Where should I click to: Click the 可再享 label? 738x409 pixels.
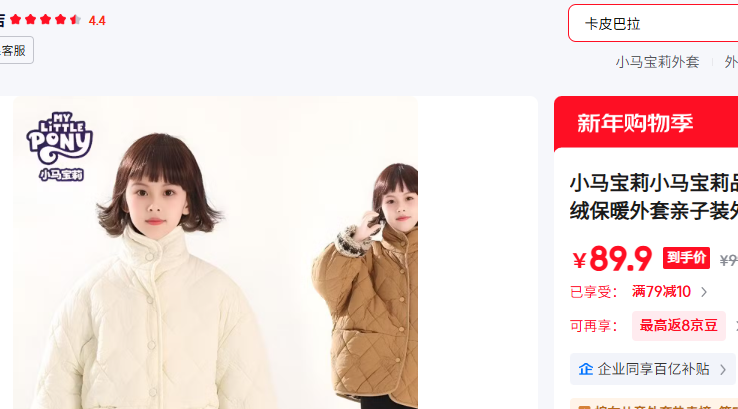pos(594,326)
